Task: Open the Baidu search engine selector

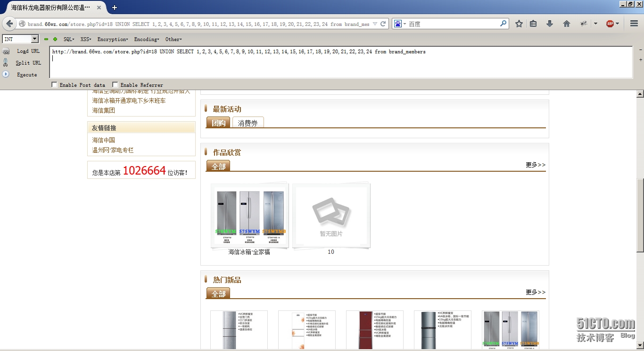Action: pyautogui.click(x=400, y=24)
